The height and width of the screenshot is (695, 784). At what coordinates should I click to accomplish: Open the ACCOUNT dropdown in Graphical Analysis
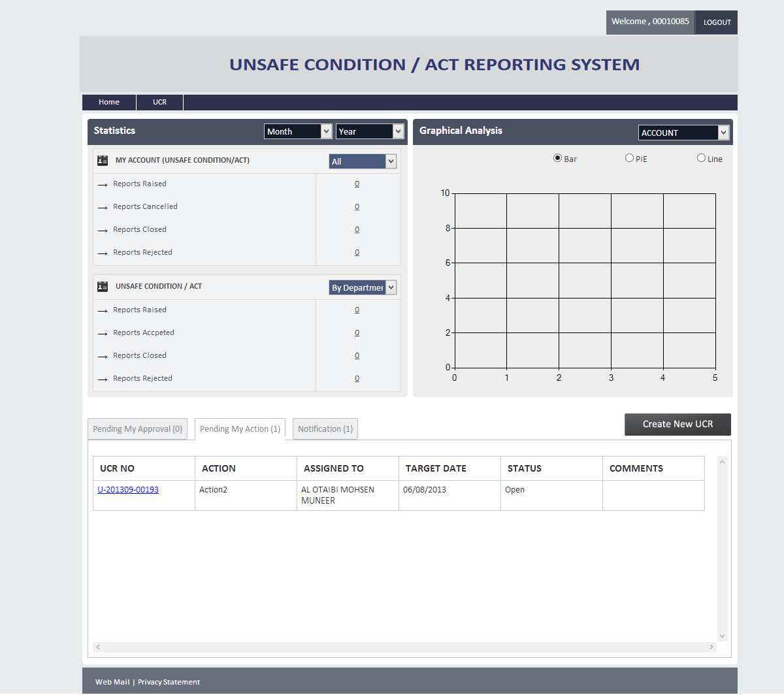click(x=683, y=133)
